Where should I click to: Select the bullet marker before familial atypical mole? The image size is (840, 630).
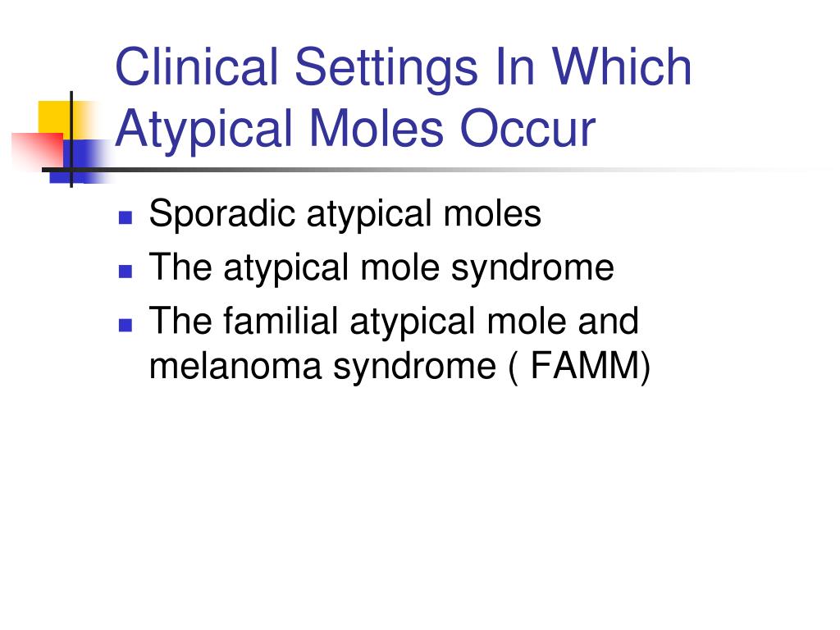126,325
